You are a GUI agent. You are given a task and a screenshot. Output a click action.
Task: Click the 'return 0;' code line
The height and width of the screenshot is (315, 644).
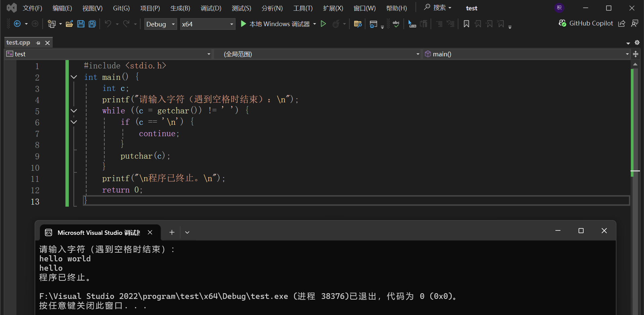click(122, 190)
